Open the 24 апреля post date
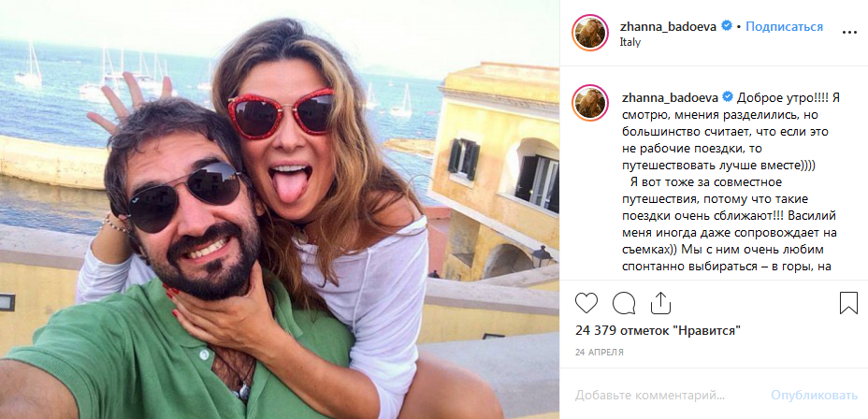Viewport: 868px width, 419px height. [600, 353]
